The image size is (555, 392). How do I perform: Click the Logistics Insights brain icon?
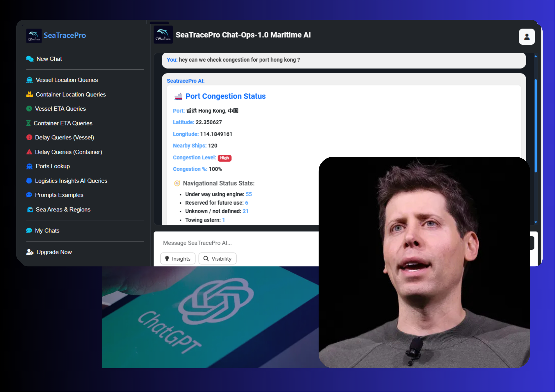(29, 181)
